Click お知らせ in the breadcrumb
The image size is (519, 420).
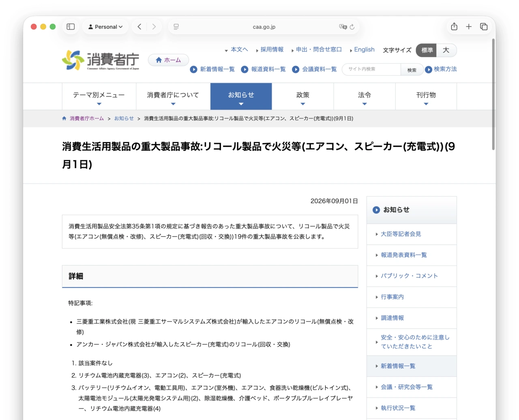pyautogui.click(x=124, y=118)
